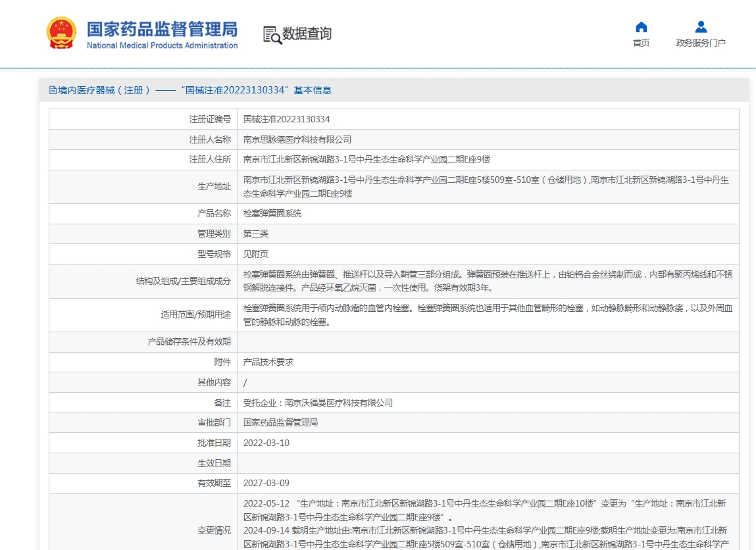Click the 适用范围/预期用途 description text
The width and height of the screenshot is (756, 550).
point(488,314)
